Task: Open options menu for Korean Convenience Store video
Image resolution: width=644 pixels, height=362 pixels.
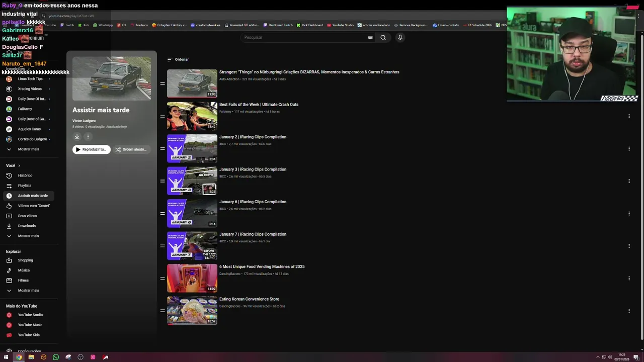Action: coord(629,311)
